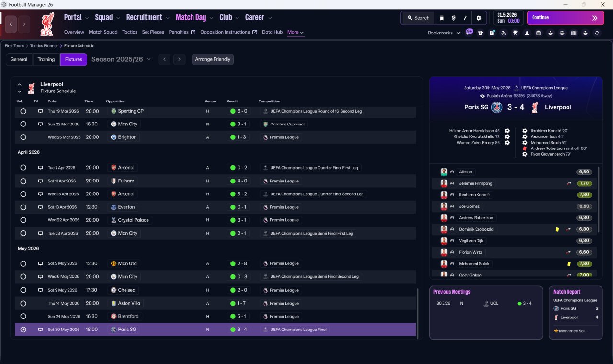The width and height of the screenshot is (613, 364).
Task: Open the Season 2025/26 dropdown
Action: point(121,59)
